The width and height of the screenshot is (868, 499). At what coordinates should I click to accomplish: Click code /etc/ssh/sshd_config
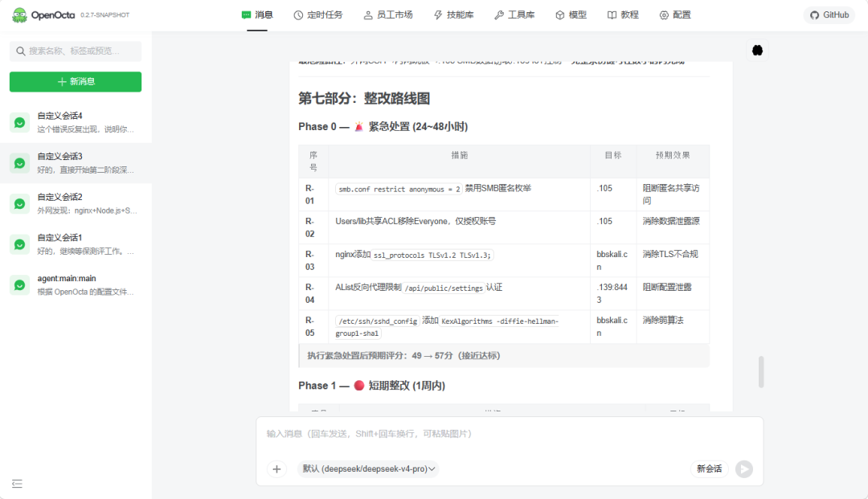tap(378, 321)
